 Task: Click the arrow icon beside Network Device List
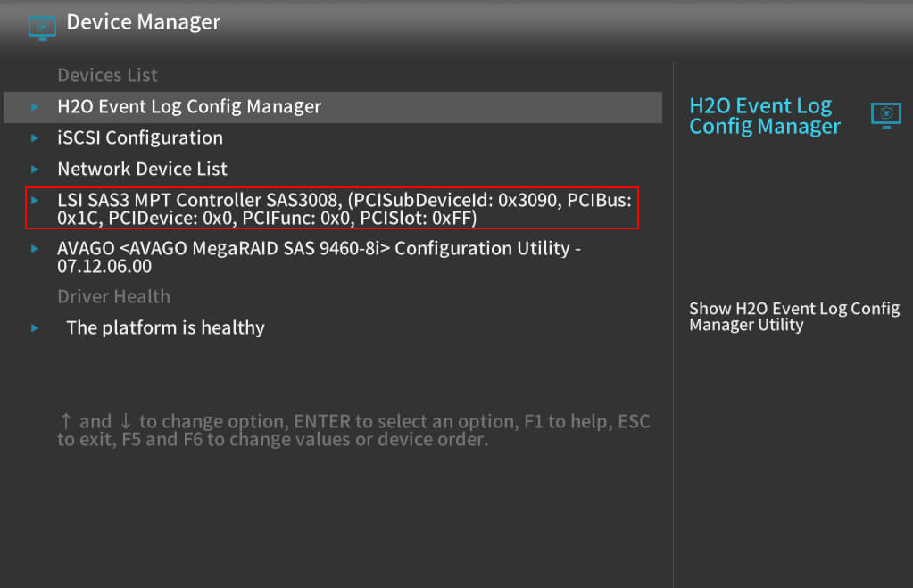(x=36, y=169)
